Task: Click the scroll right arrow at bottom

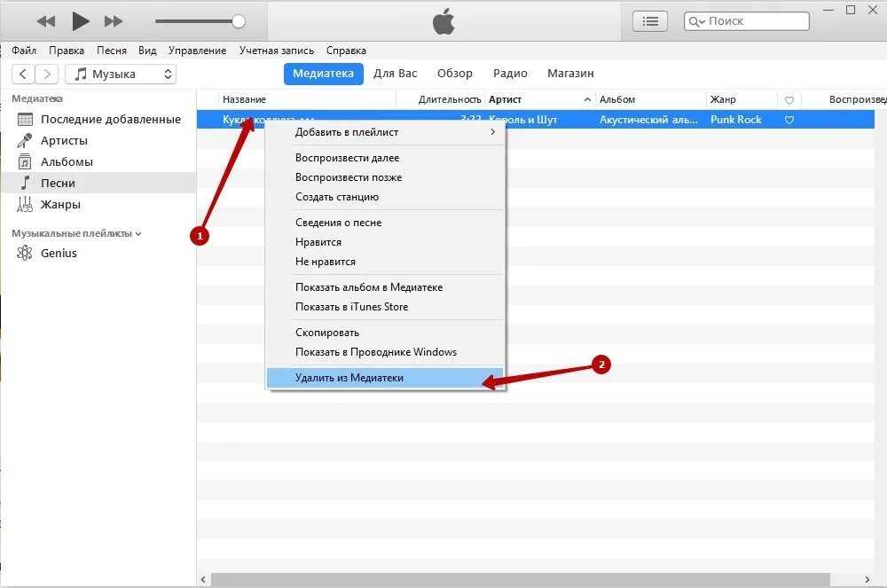Action: (867, 579)
